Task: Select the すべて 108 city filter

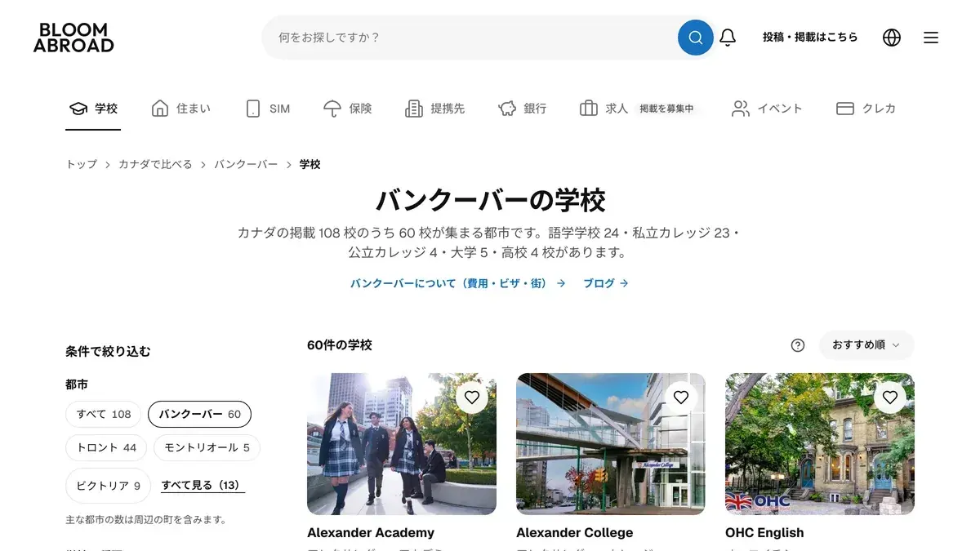Action: click(104, 414)
